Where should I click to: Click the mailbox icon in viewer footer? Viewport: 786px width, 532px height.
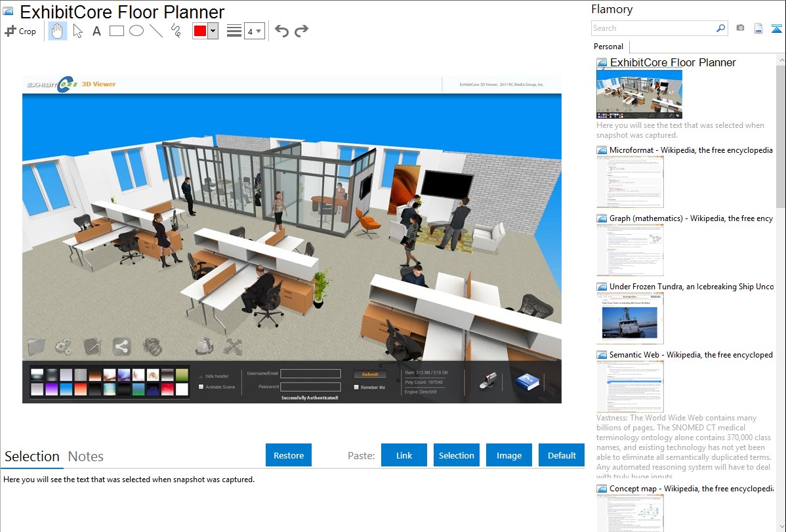point(487,381)
